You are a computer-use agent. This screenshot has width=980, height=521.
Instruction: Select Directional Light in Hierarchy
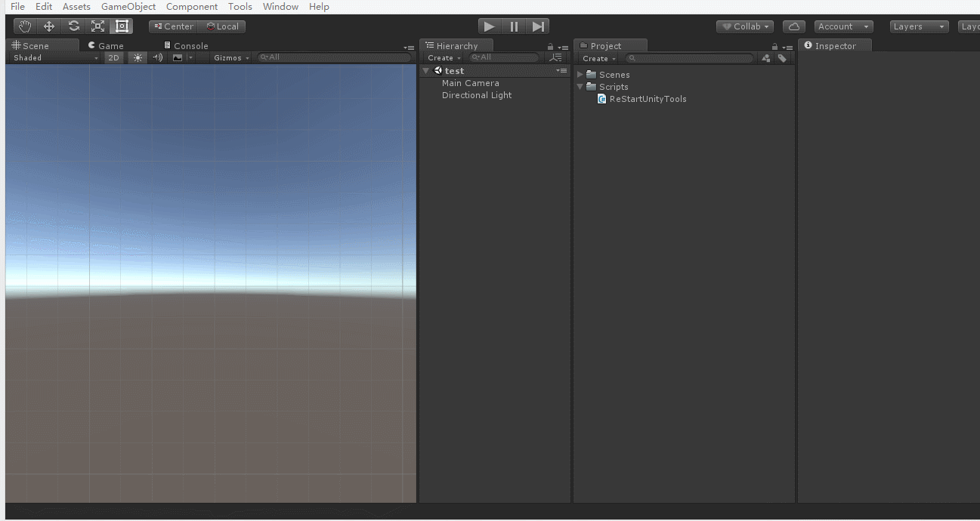pos(477,95)
